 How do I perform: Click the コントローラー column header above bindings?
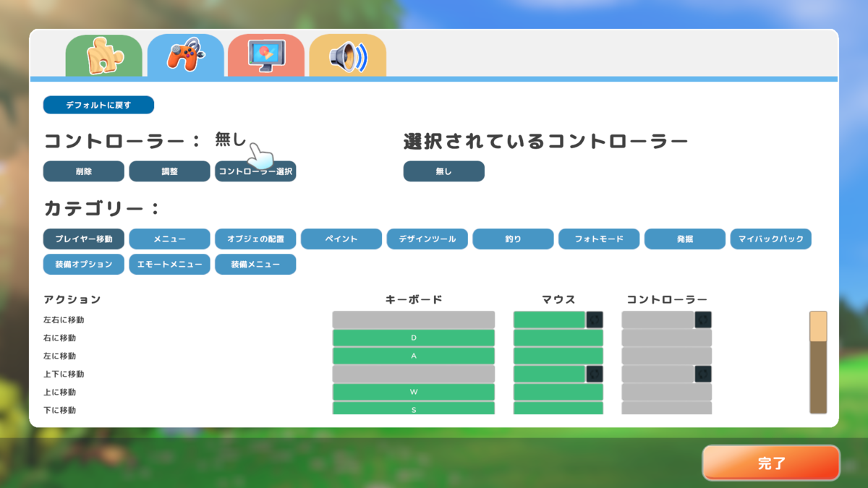click(x=667, y=299)
